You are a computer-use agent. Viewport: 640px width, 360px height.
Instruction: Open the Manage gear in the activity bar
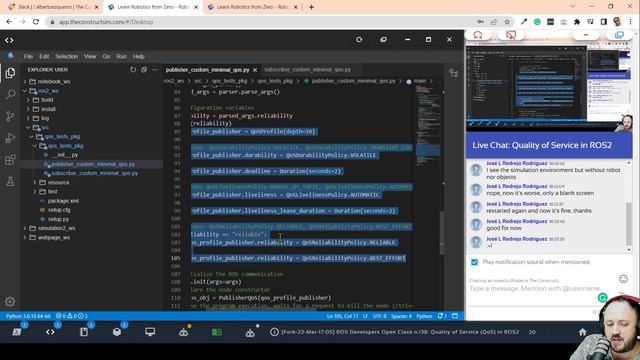point(10,301)
